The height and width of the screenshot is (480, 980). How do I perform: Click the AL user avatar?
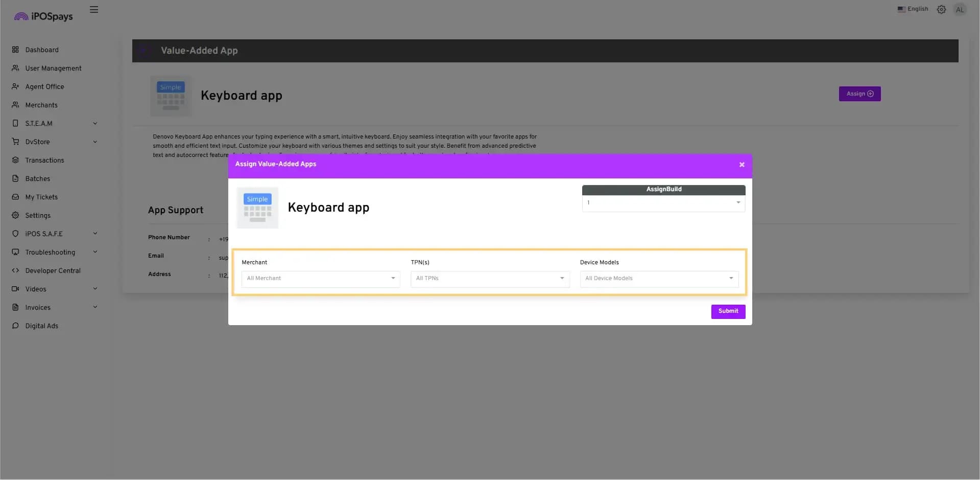coord(960,10)
